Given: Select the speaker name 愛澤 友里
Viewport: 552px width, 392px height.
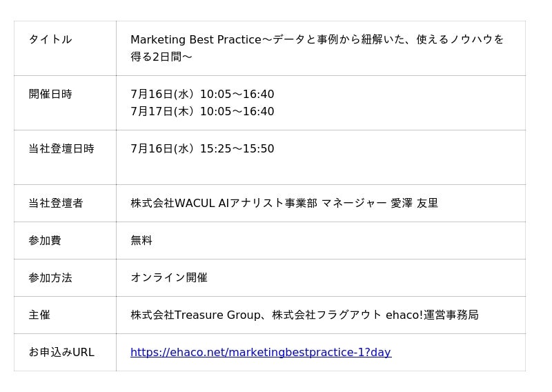Looking at the screenshot, I should tap(415, 203).
